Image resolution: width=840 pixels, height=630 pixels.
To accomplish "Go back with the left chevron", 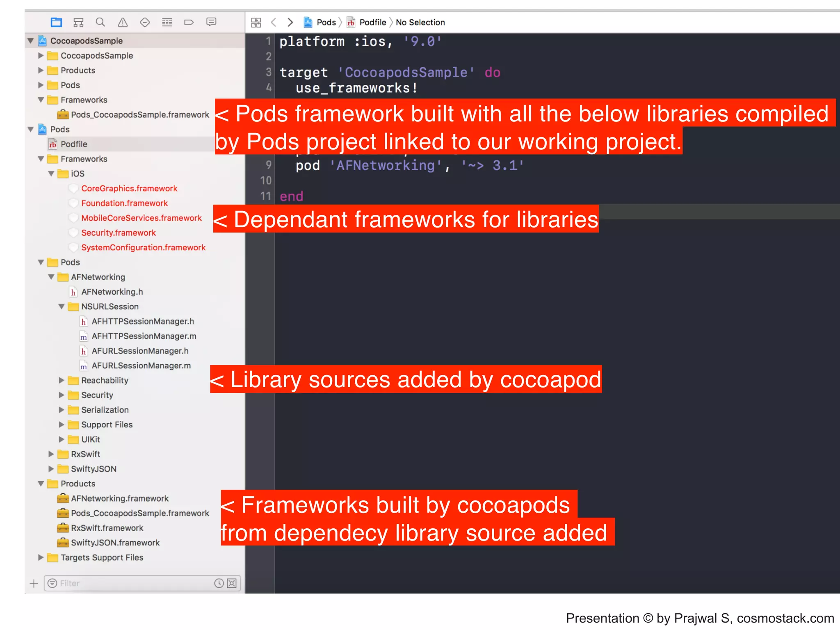I will click(x=274, y=22).
